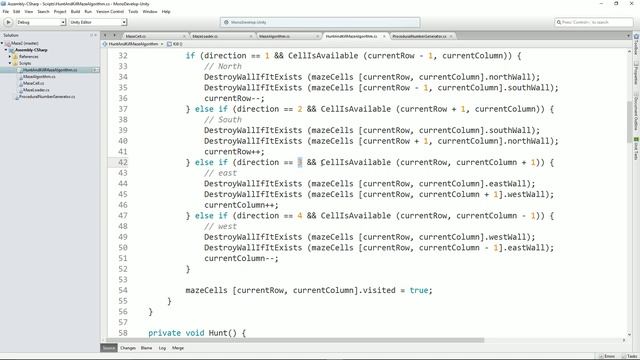Open the Toolbox side panel
640x360 pixels.
click(636, 45)
